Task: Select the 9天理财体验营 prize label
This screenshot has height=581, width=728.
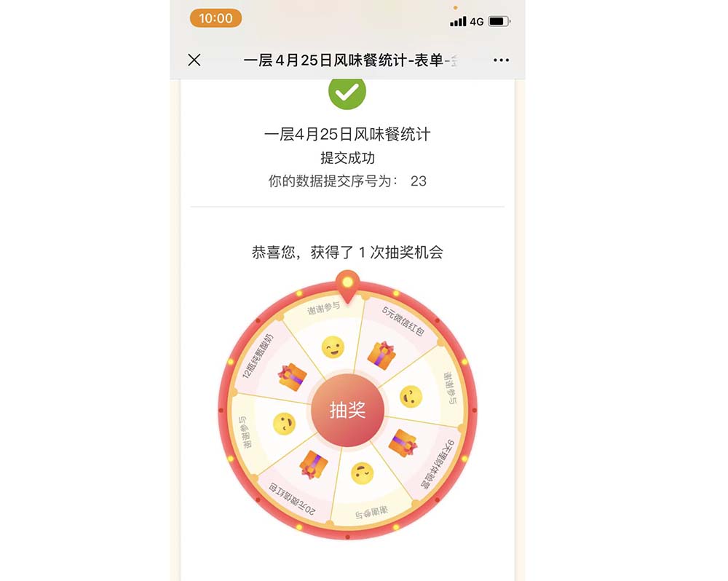Action: [x=438, y=463]
